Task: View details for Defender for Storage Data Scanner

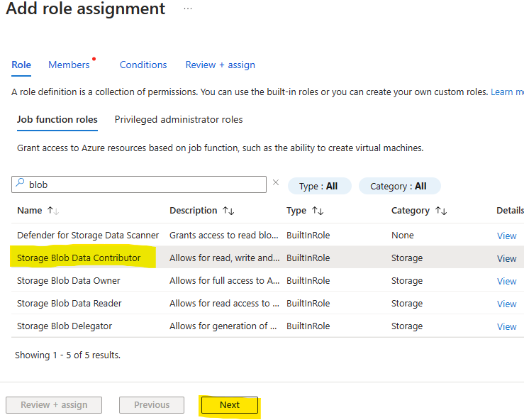Action: (x=506, y=236)
